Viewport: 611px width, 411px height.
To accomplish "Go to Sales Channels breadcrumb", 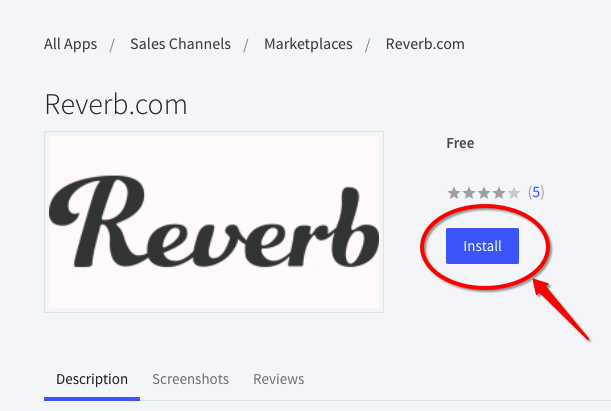I will click(180, 44).
